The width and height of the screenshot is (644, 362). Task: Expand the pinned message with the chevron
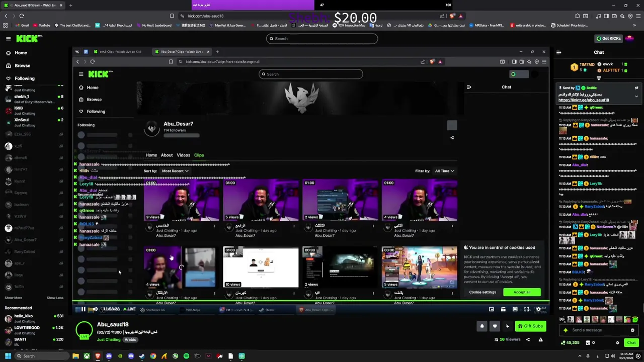[x=636, y=96]
